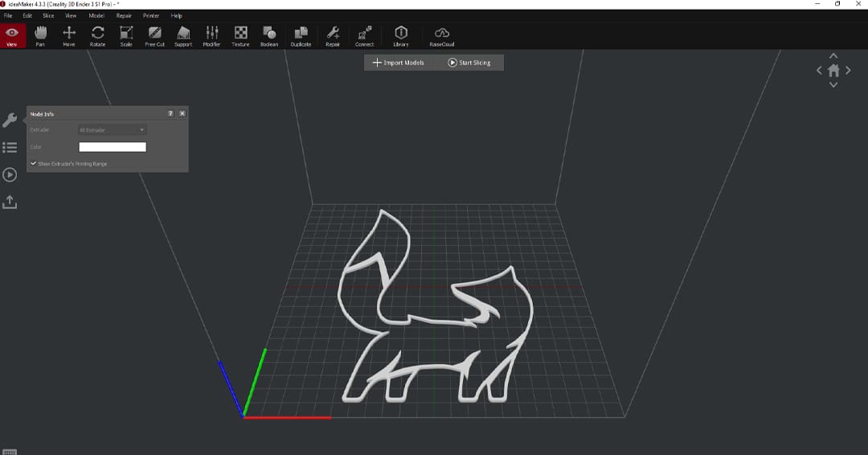Open the Extruder dropdown
The image size is (868, 455).
tap(113, 130)
